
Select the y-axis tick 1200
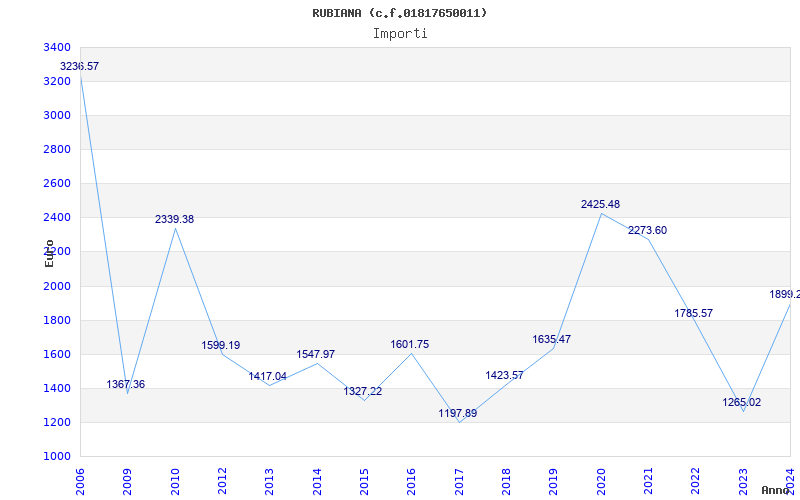tap(57, 422)
